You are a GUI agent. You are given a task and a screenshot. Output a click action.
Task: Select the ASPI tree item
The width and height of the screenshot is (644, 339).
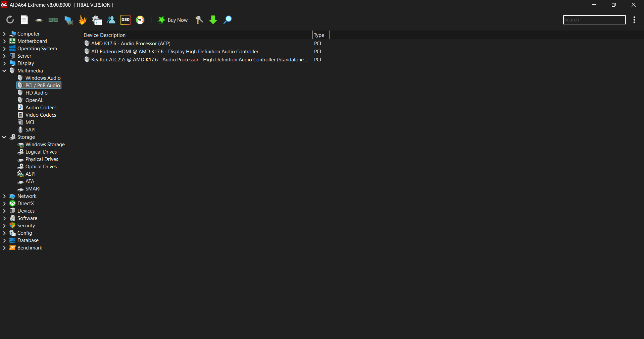[31, 174]
